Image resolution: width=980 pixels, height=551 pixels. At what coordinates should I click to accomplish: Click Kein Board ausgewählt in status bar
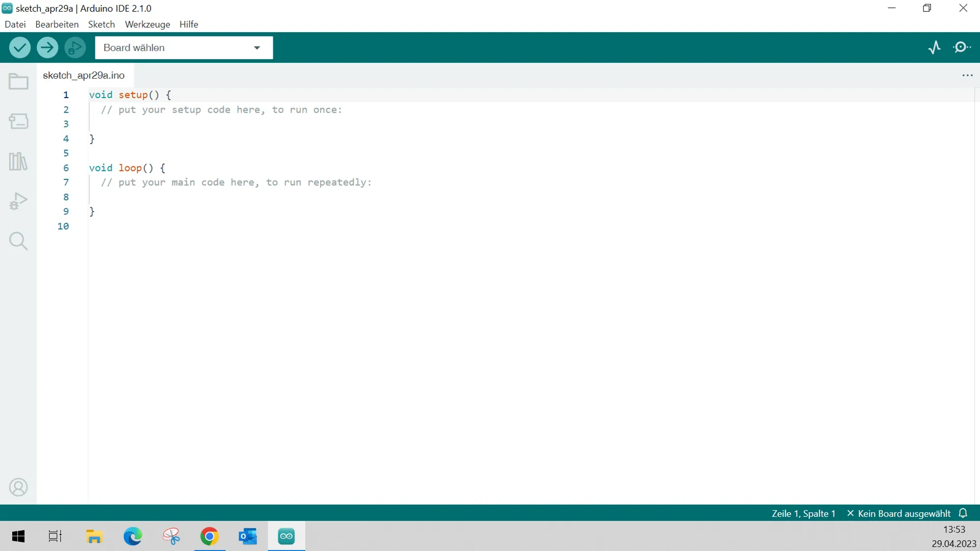pos(899,513)
